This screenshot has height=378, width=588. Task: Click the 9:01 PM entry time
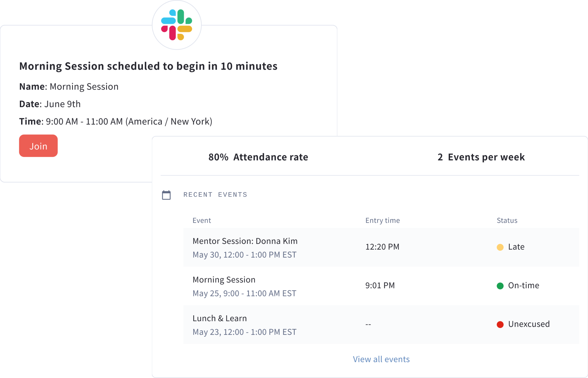point(380,285)
